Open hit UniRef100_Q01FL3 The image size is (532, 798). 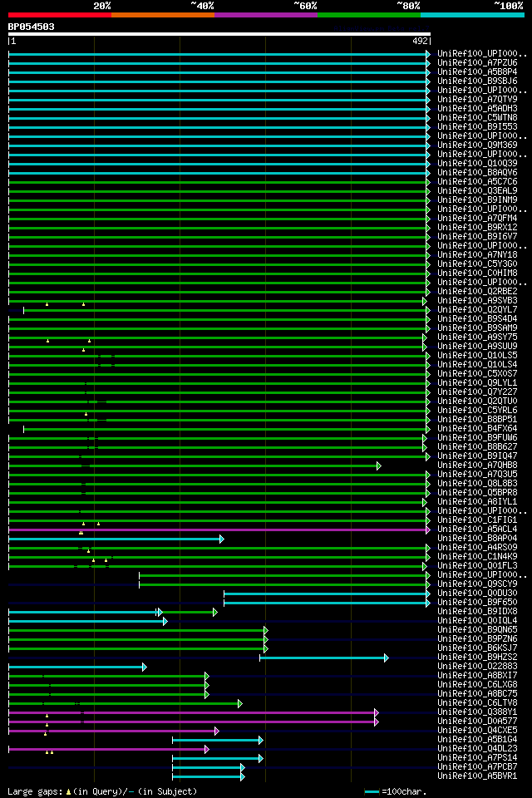point(477,566)
